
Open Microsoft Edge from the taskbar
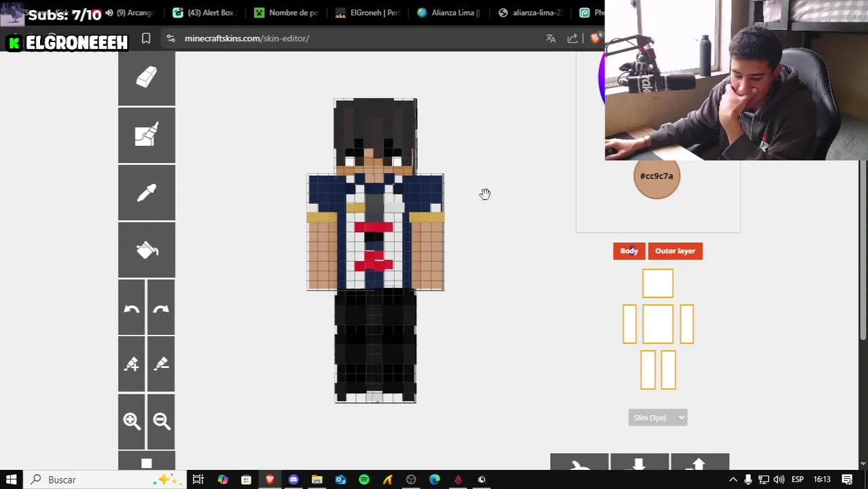coord(435,479)
